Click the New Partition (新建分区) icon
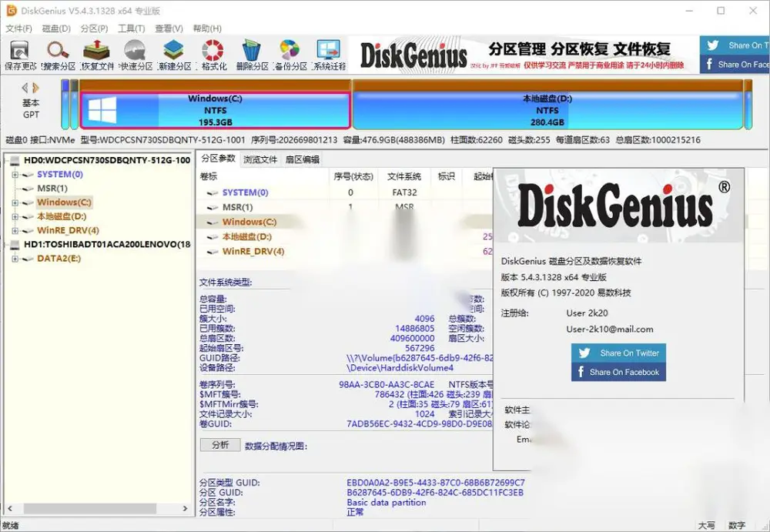Image resolution: width=770 pixels, height=532 pixels. (173, 51)
